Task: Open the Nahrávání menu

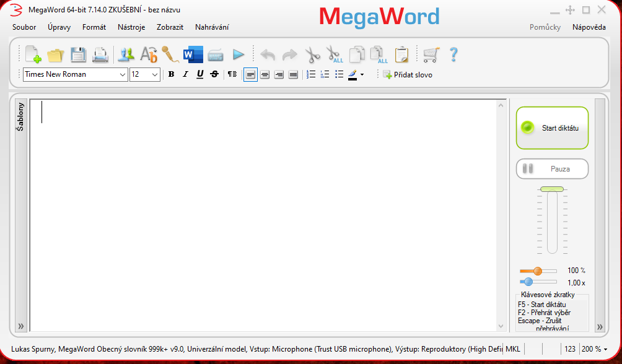Action: 212,27
